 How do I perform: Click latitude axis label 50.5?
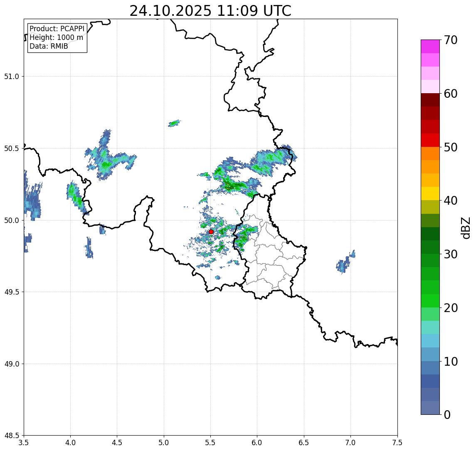(12, 149)
